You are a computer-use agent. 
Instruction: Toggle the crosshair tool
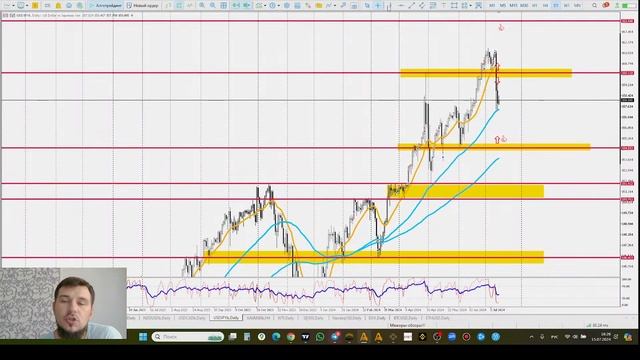point(378,6)
